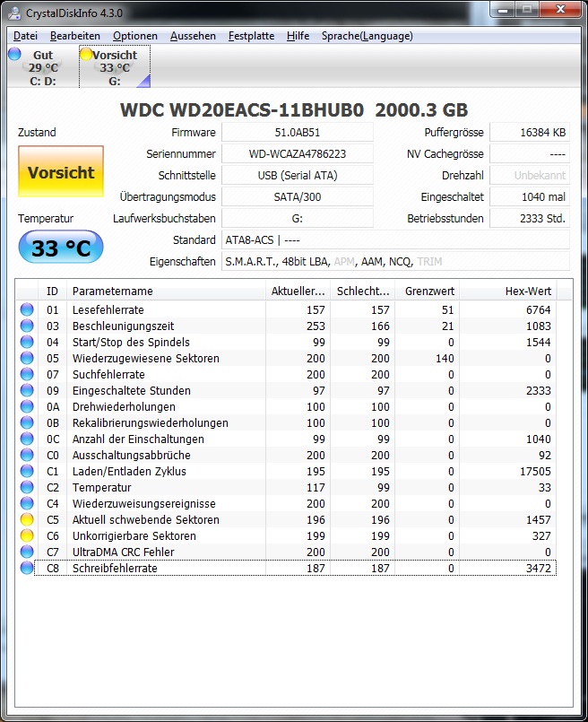Open the Optionen menu

(135, 36)
